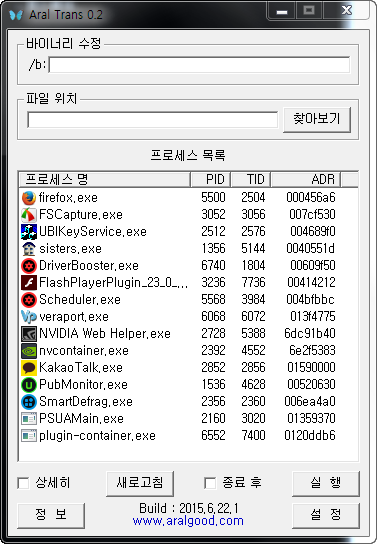Click the NVIDIA Web Helper icon
This screenshot has height=544, width=377.
(29, 334)
